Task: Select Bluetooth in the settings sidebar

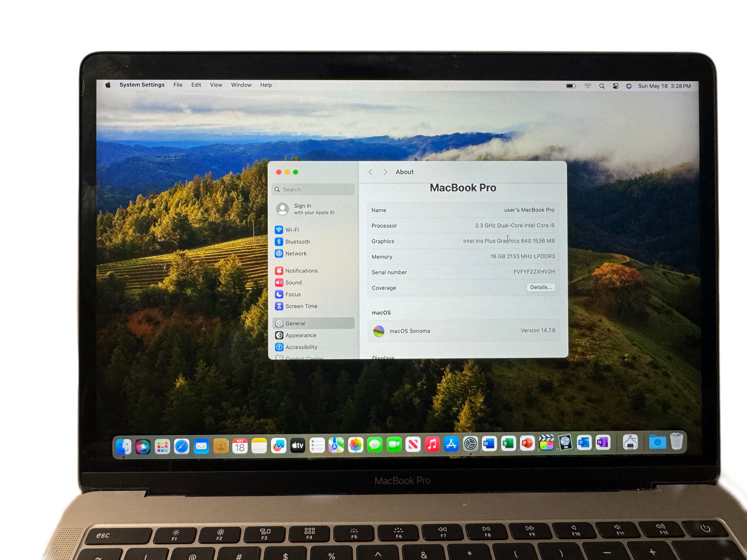Action: click(x=313, y=242)
